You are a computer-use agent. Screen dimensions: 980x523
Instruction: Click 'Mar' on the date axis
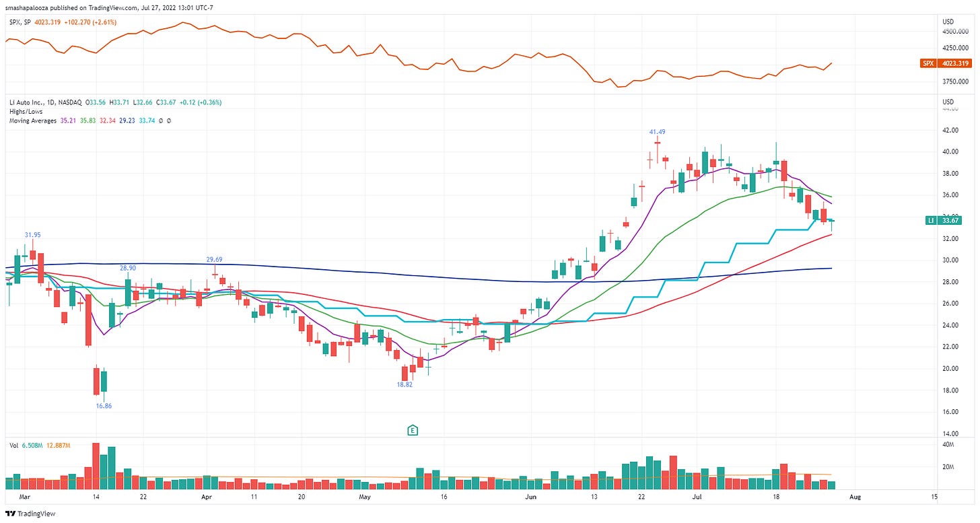click(x=25, y=497)
